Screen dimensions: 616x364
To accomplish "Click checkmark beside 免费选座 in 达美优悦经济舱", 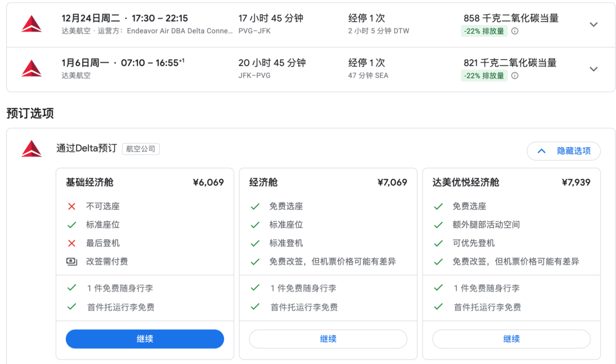I will click(439, 206).
